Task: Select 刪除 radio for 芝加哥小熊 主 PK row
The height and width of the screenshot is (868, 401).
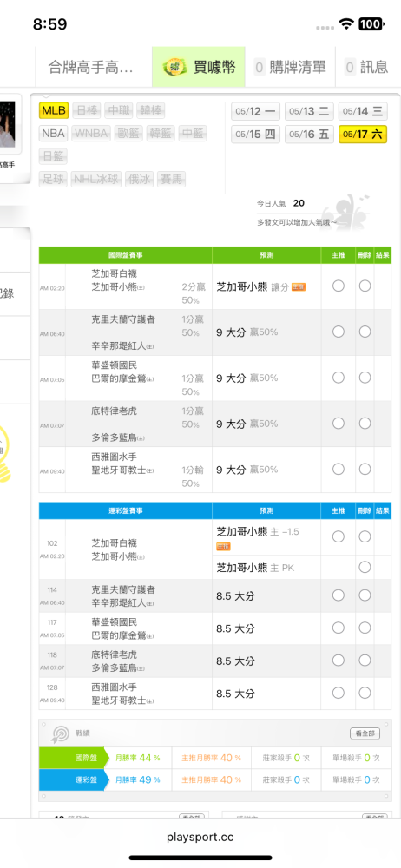Action: click(365, 567)
